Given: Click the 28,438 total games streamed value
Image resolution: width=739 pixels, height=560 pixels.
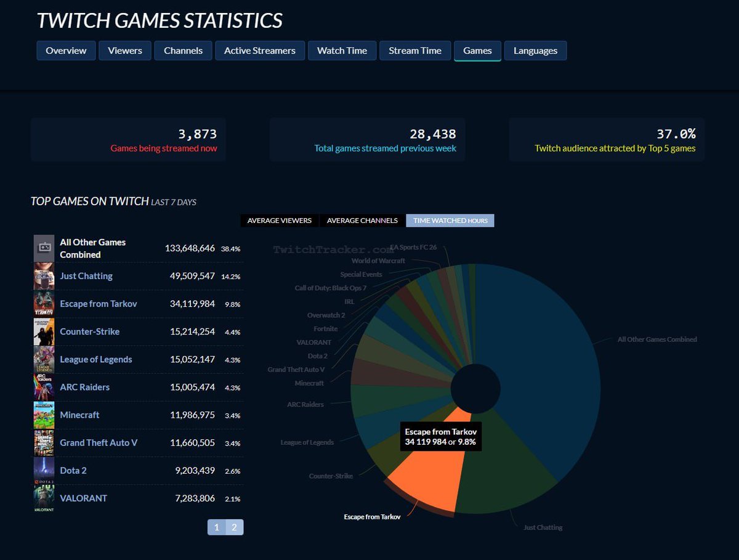Looking at the screenshot, I should (433, 134).
